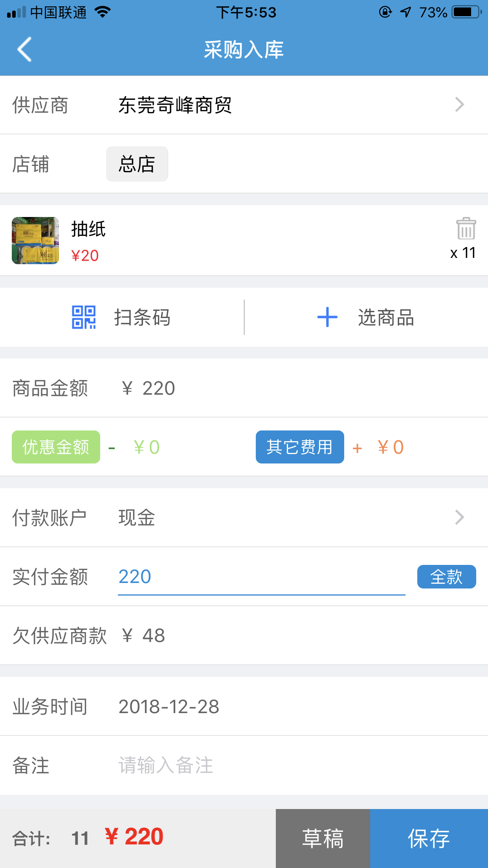Tap the Wi-Fi status icon
The width and height of the screenshot is (488, 868).
(103, 12)
